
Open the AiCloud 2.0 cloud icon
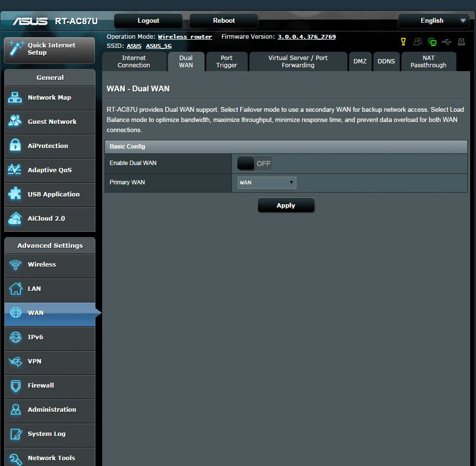coord(15,219)
